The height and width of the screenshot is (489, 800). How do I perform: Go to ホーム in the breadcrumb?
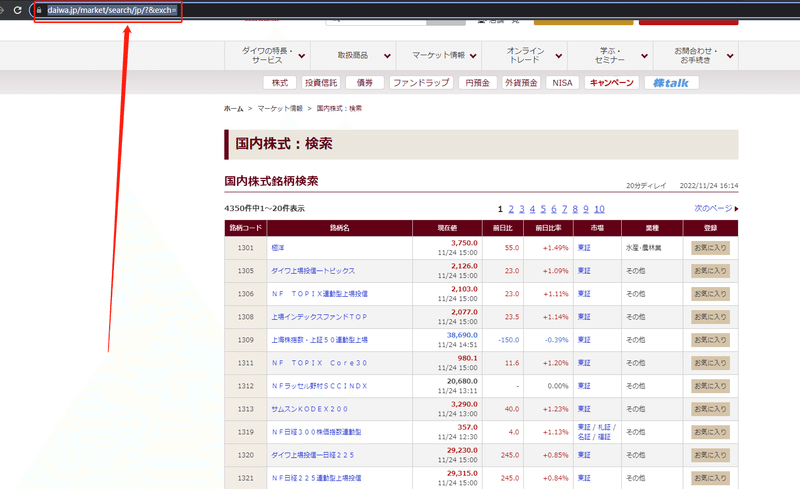pos(234,108)
